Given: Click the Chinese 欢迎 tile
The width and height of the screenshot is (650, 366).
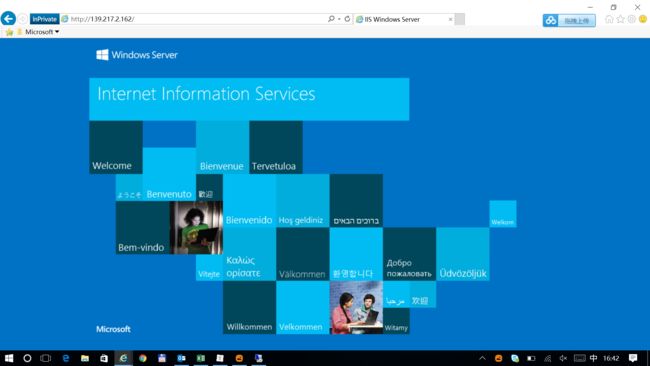Looking at the screenshot, I should (x=423, y=294).
